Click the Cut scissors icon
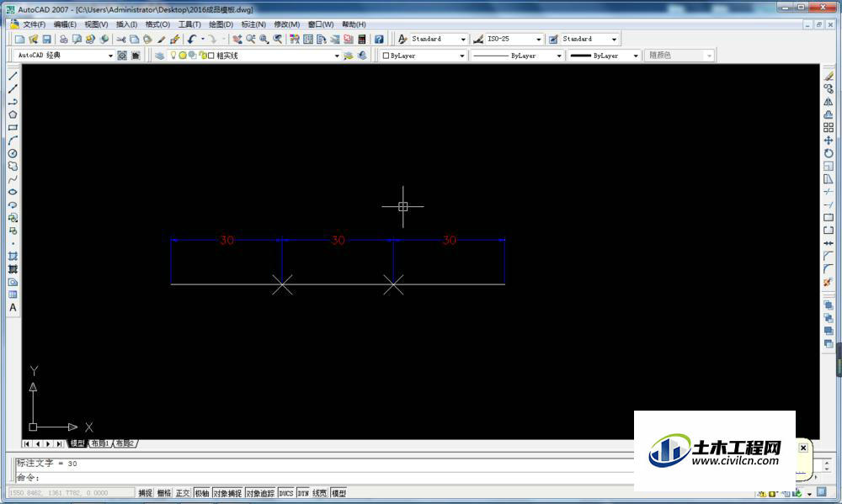Image resolution: width=842 pixels, height=504 pixels. [x=120, y=40]
